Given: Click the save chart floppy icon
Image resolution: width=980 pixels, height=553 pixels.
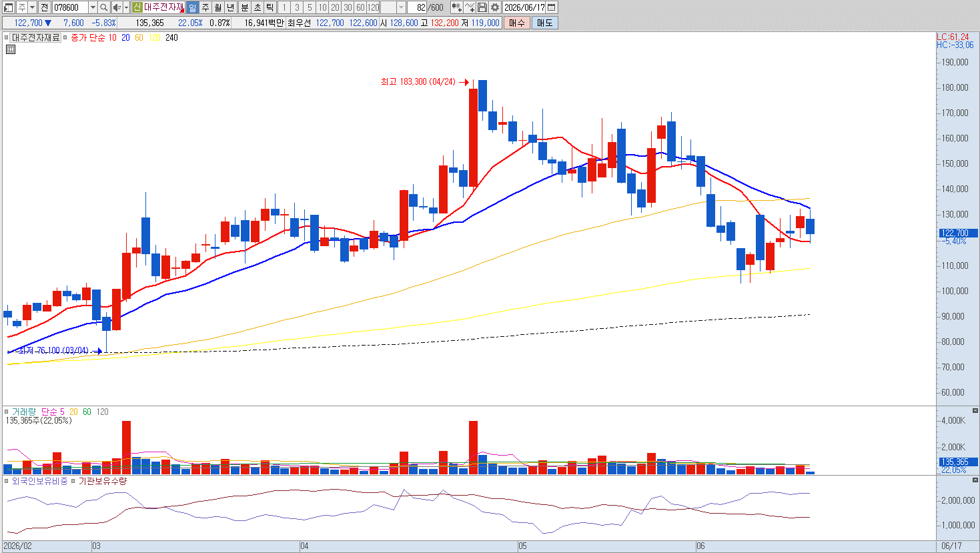Looking at the screenshot, I should click(482, 7).
